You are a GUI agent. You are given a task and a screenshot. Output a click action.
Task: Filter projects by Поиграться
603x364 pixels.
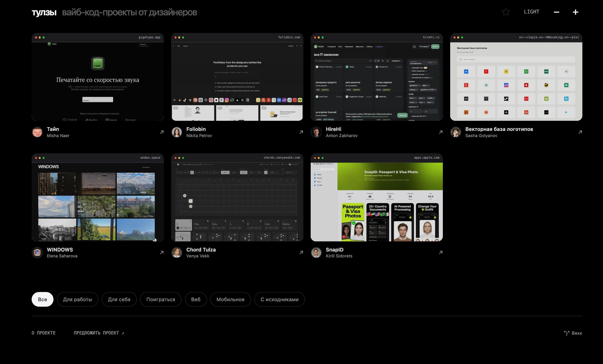[x=161, y=299]
